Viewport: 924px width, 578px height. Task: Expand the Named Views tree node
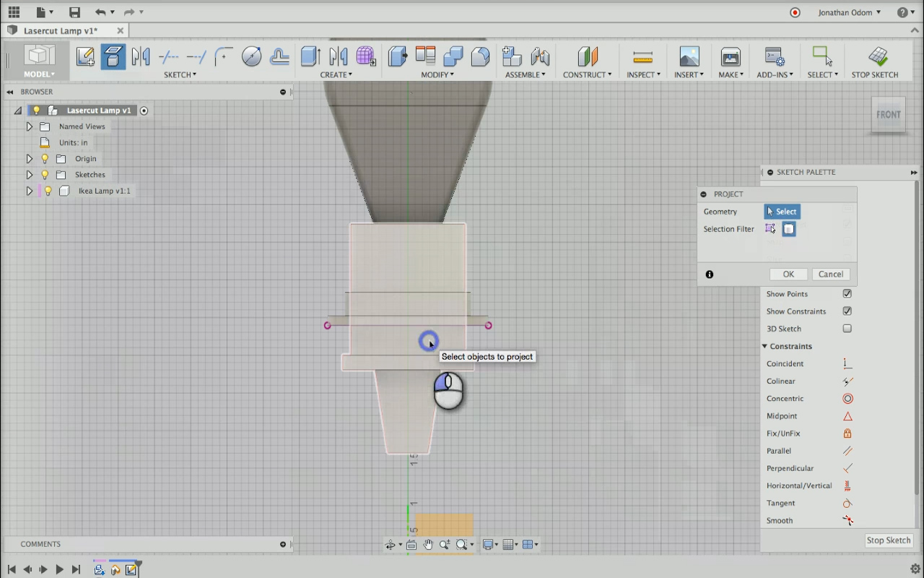[x=30, y=126]
